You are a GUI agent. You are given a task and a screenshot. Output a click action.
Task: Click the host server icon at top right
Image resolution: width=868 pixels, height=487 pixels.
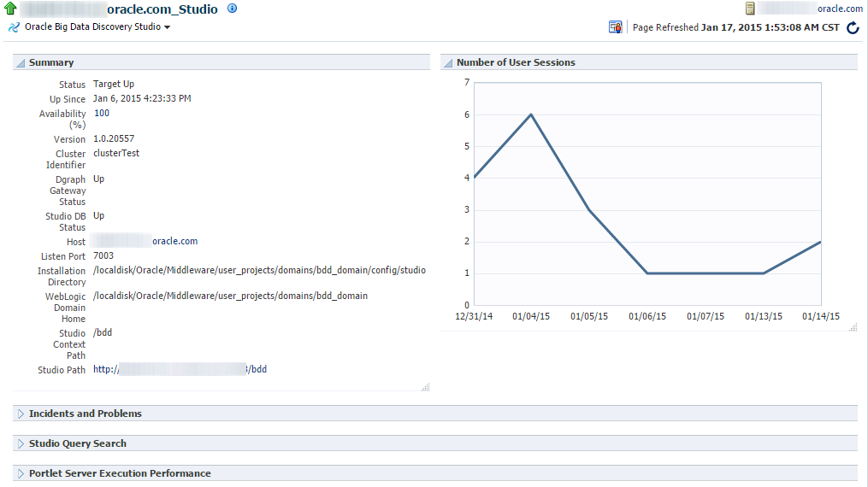(750, 9)
